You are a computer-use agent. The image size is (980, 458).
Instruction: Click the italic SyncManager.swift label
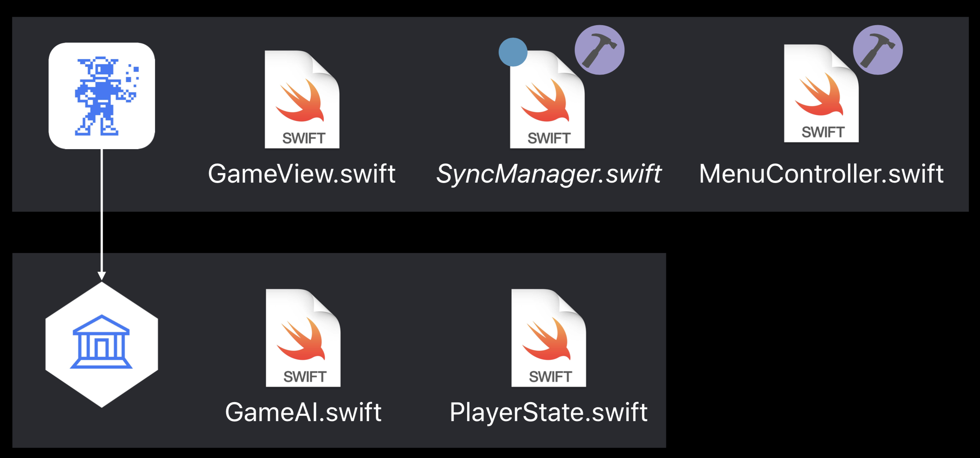click(x=549, y=174)
